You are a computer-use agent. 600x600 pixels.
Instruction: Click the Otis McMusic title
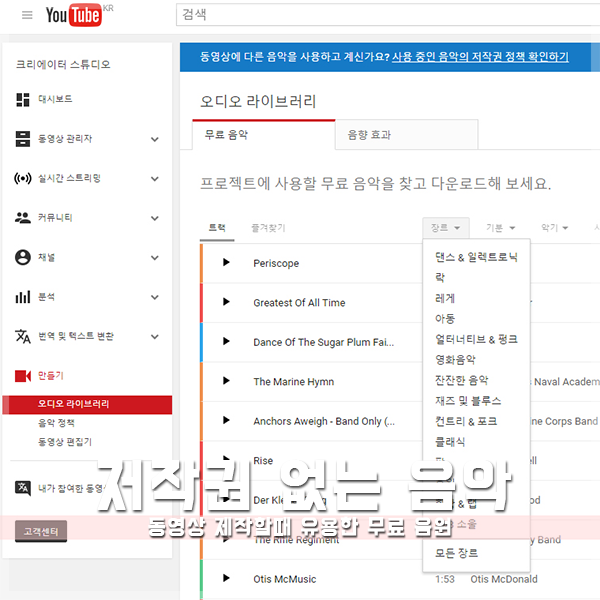pos(285,579)
